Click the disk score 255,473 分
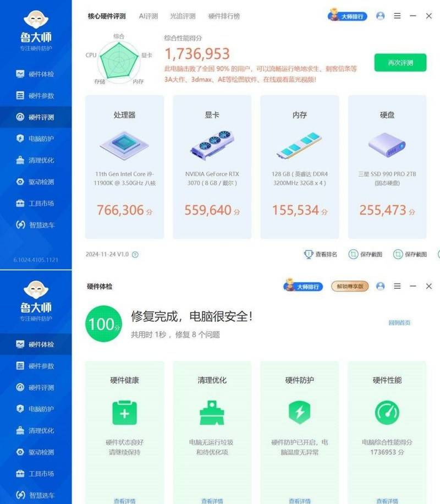This screenshot has width=440, height=504. click(x=387, y=210)
